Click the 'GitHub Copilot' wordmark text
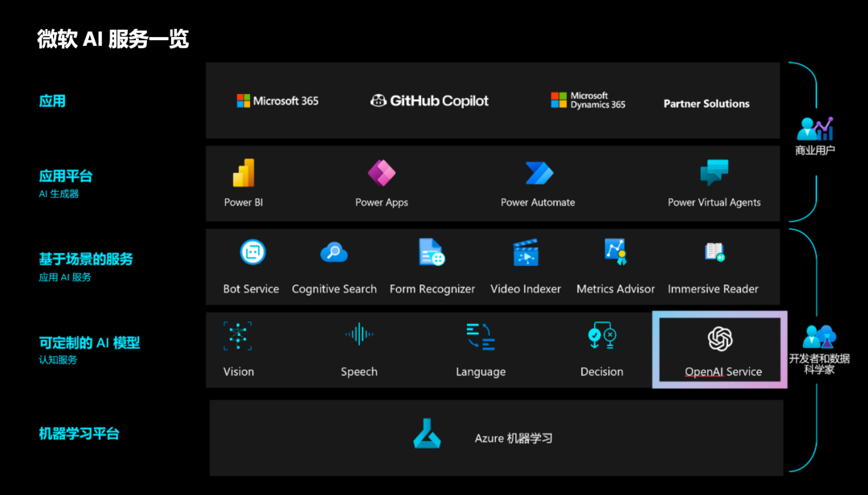Viewport: 868px width, 495px height. (x=439, y=100)
